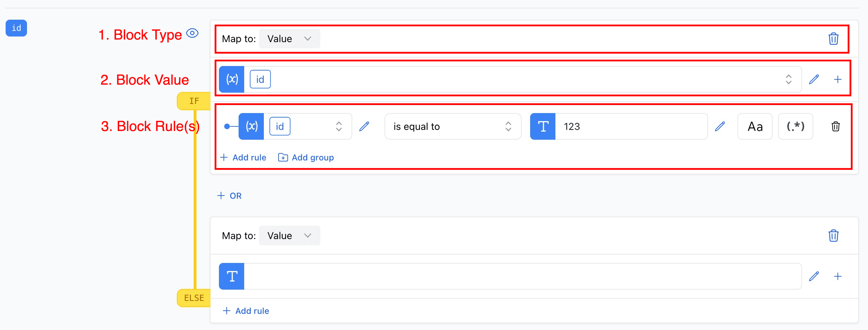Viewport: 868px width, 330px height.
Task: Edit the rule's id variable with pencil
Action: click(364, 126)
